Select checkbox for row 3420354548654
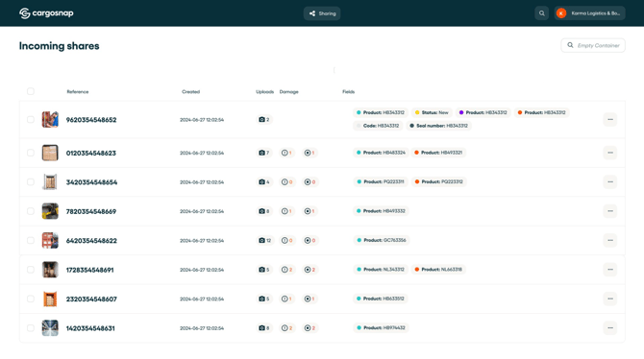The height and width of the screenshot is (359, 644). [x=31, y=181]
